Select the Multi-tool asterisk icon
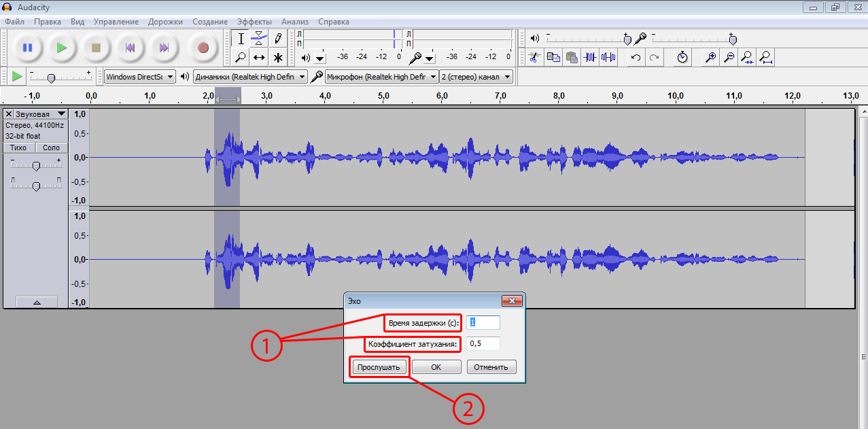The height and width of the screenshot is (429, 868). click(x=277, y=57)
